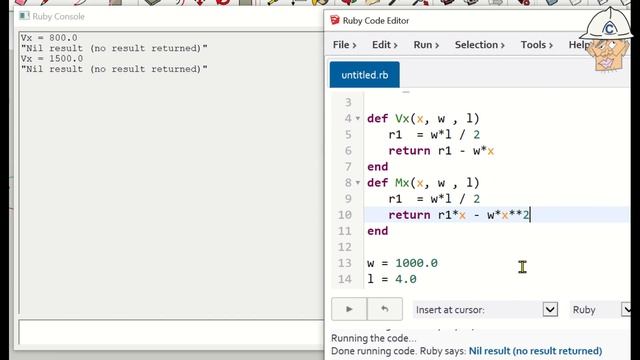Click 'Vx = 800.0' in Ruby Console
The image size is (640, 360).
click(49, 38)
